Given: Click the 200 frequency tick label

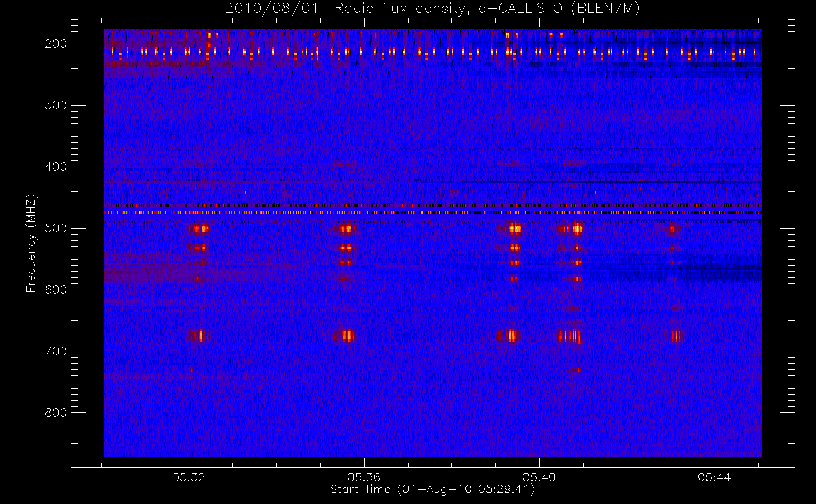Looking at the screenshot, I should (56, 44).
